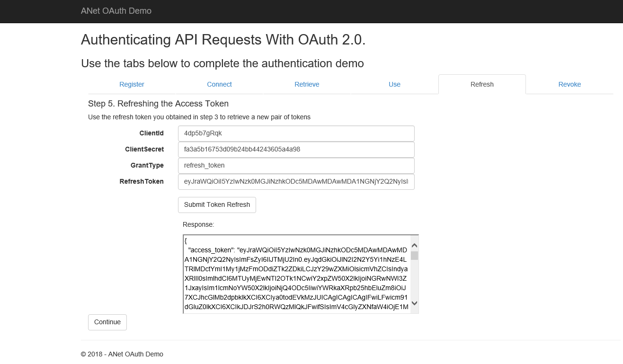
Task: Open the Register tab
Action: 132,84
